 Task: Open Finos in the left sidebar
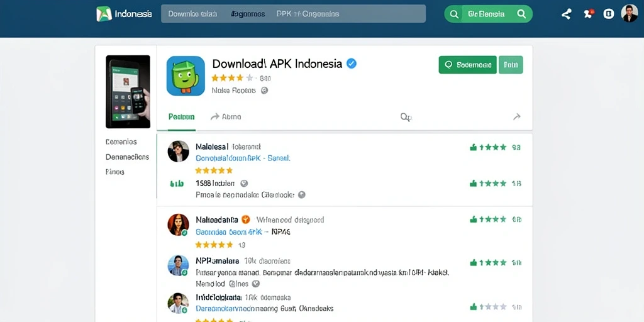click(x=115, y=172)
